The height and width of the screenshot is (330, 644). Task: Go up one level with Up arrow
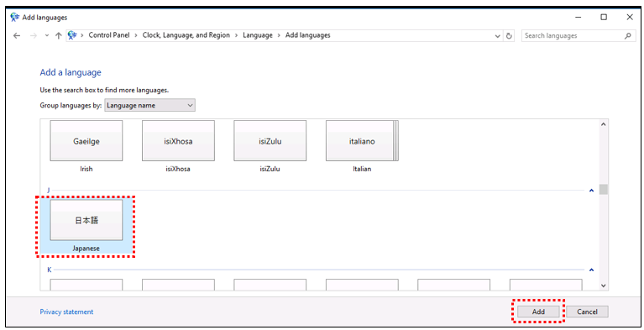58,36
